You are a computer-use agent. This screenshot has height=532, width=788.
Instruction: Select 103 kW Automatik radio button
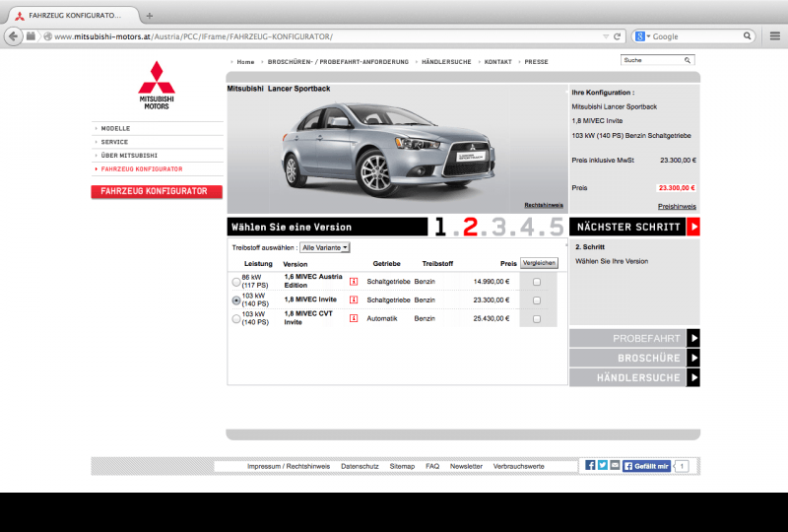point(236,319)
